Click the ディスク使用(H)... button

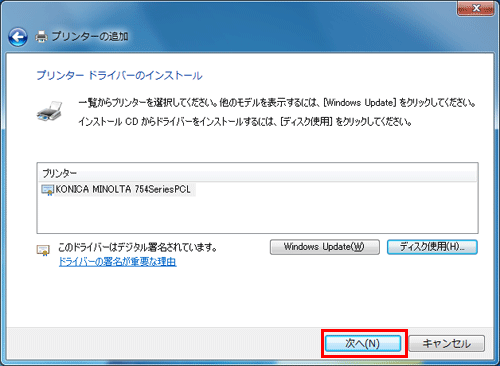click(432, 247)
